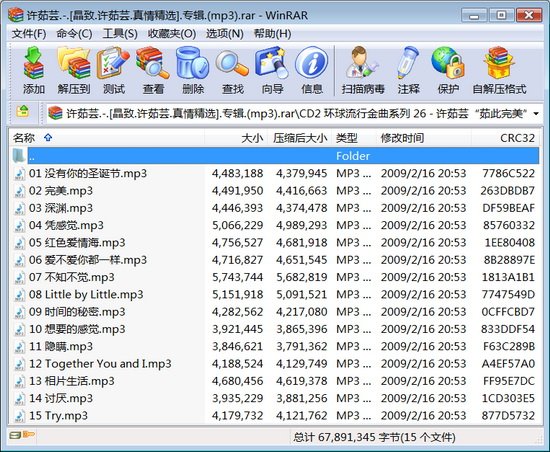The image size is (550, 452).
Task: Click the icon of 08 Little by Little.mp3
Action: [20, 295]
